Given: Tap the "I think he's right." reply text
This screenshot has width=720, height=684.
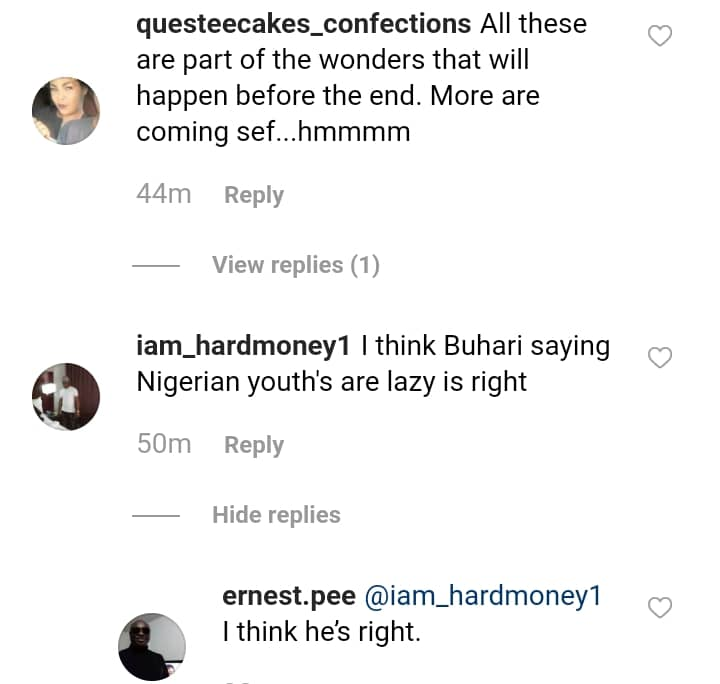Looking at the screenshot, I should (x=321, y=632).
